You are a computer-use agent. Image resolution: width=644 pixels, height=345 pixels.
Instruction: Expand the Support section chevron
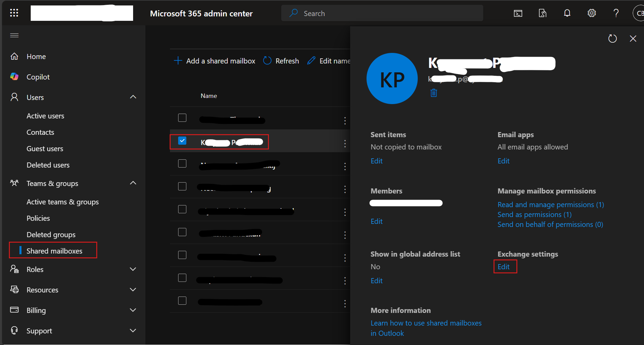133,331
